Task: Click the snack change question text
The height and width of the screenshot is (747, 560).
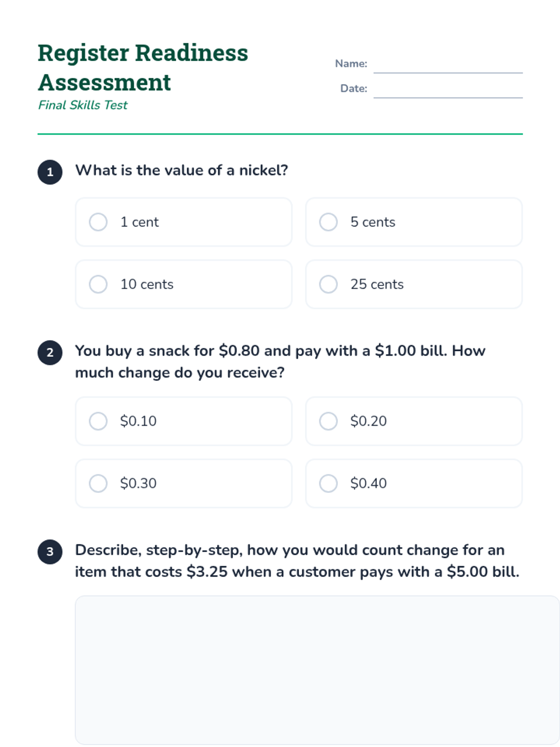Action: pyautogui.click(x=280, y=361)
